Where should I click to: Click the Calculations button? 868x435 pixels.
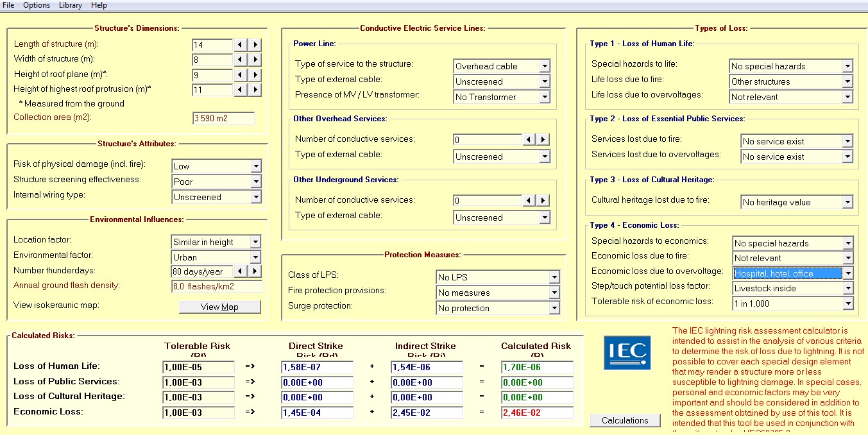tap(625, 421)
